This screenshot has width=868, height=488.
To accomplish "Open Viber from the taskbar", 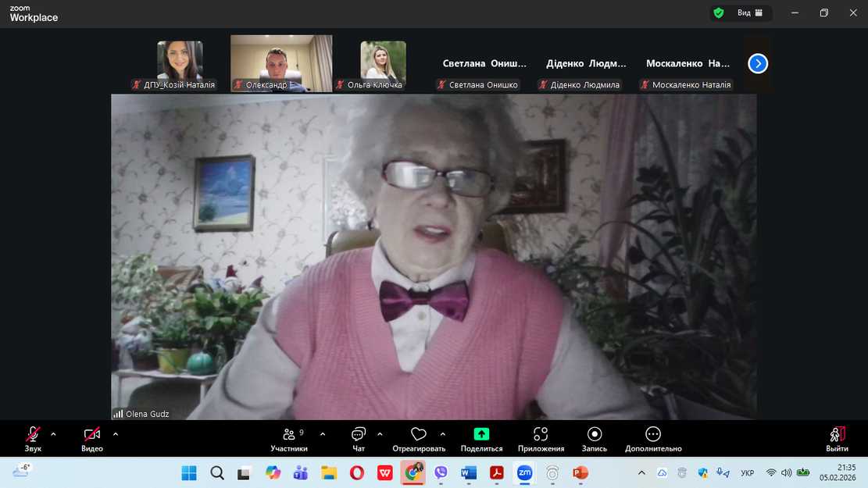I will tap(441, 472).
